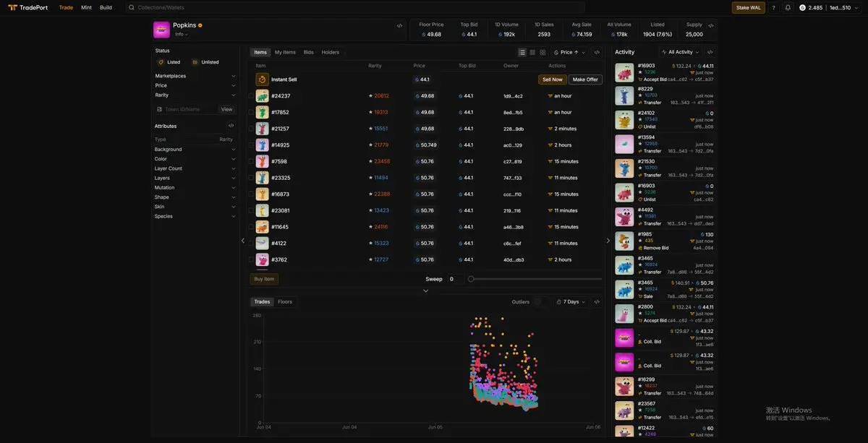Switch to Bids tab
The width and height of the screenshot is (868, 443).
309,52
